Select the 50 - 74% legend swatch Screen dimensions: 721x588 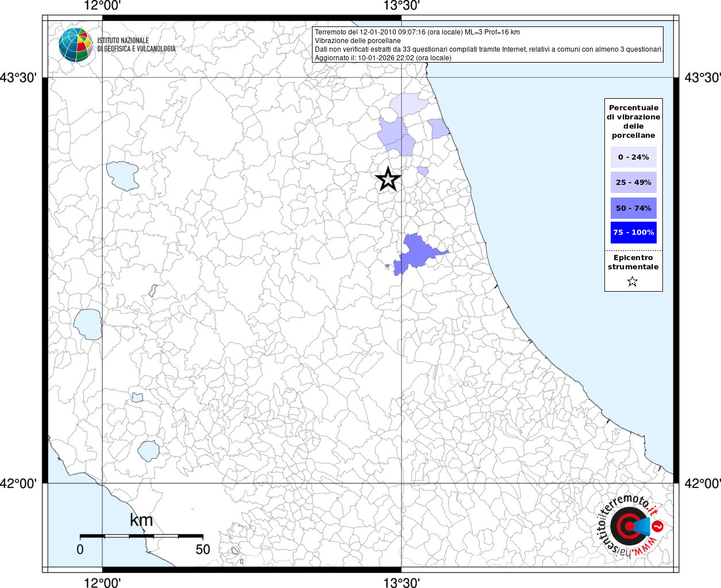pos(633,208)
